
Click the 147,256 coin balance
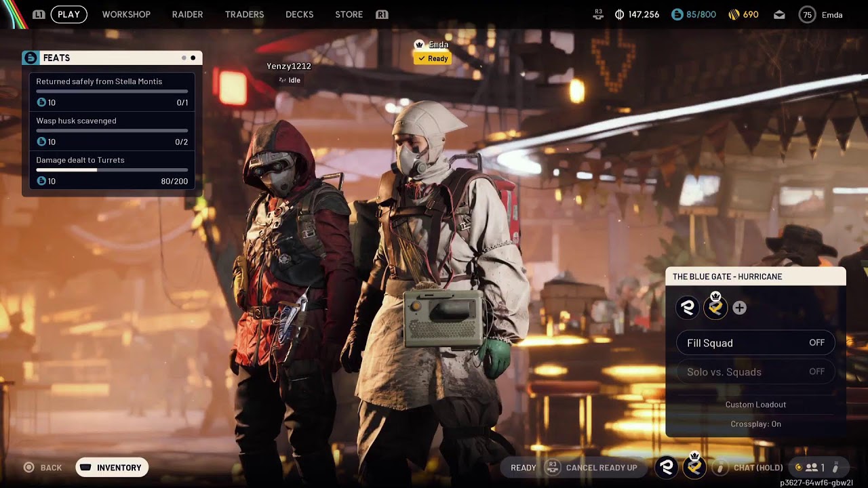point(644,14)
